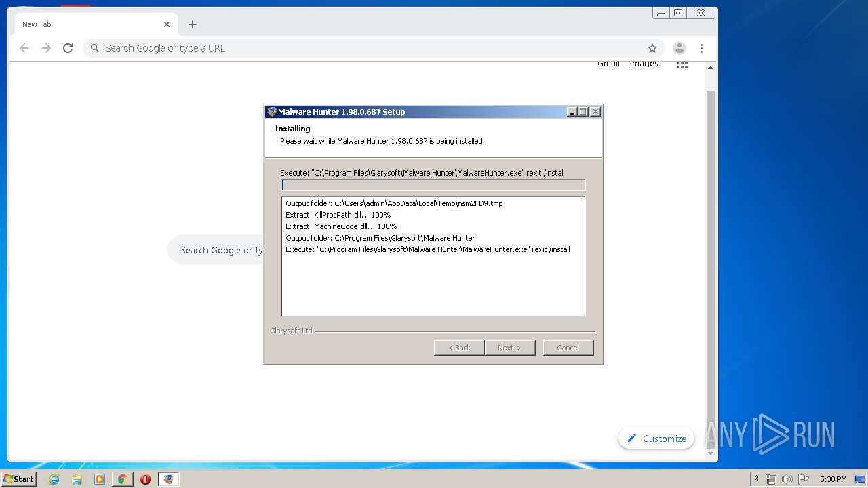Select the 'Extract: MachineCode.dll... 100%' log line

pos(341,226)
